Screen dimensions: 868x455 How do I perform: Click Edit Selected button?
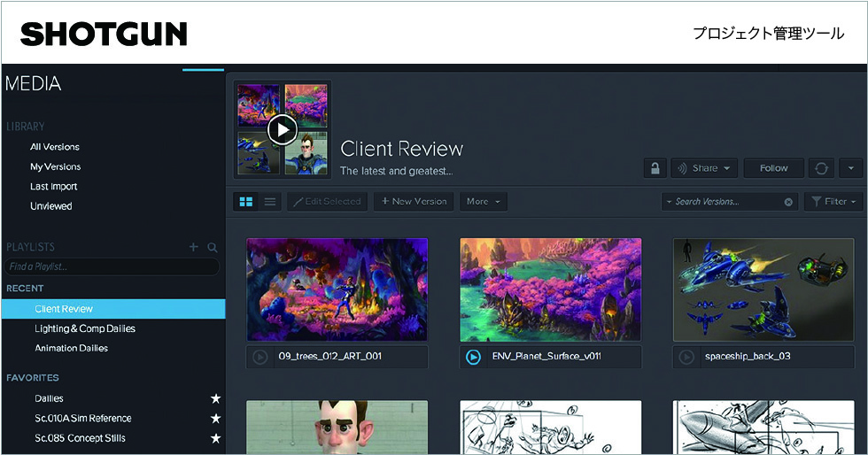327,202
